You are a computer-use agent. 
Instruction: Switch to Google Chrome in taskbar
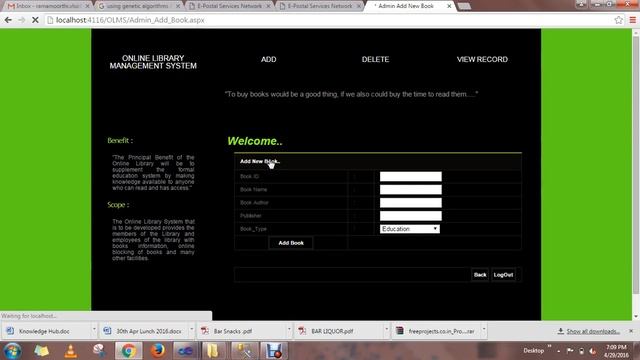point(129,351)
